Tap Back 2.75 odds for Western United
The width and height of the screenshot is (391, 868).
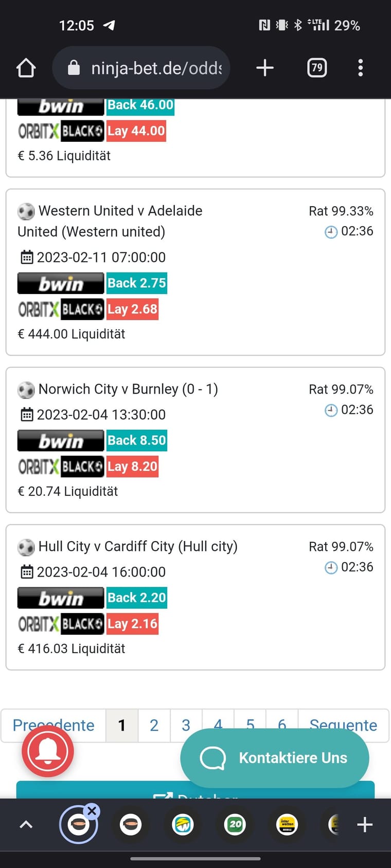[136, 283]
